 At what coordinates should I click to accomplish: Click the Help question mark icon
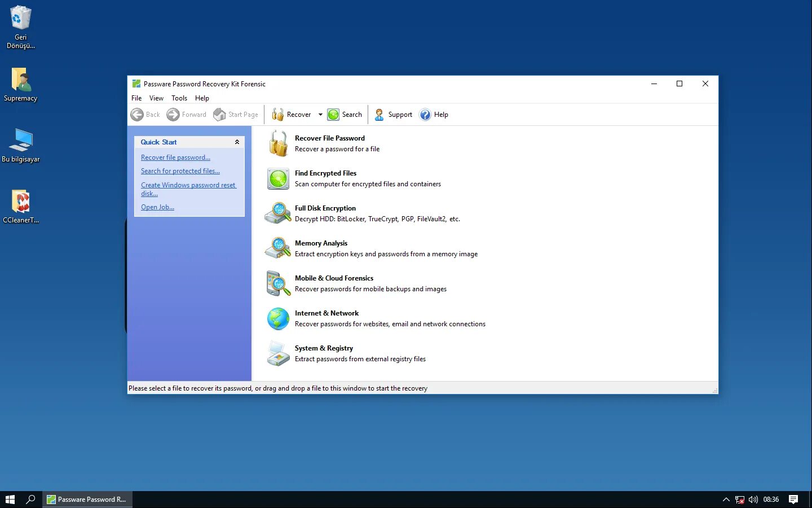pos(425,115)
